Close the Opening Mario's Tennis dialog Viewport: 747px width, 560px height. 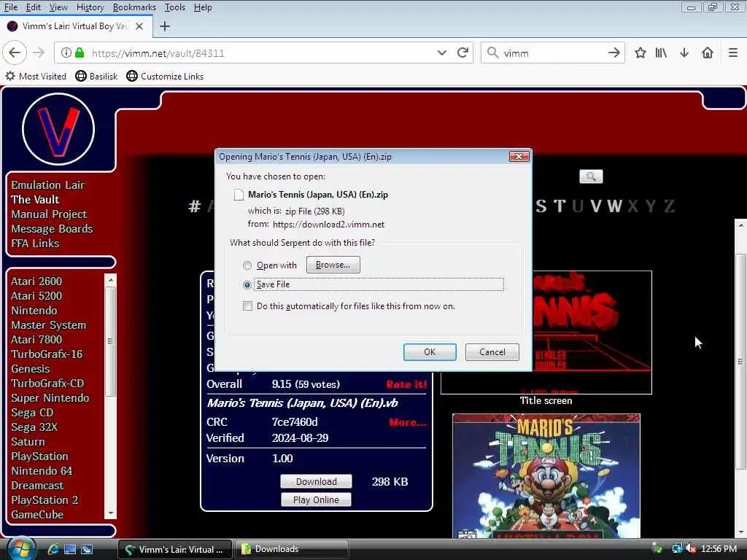coord(519,156)
